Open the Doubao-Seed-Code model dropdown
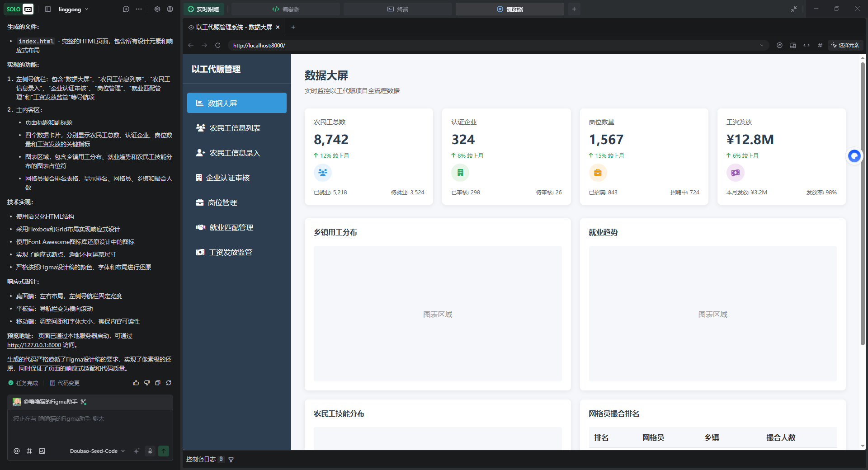This screenshot has height=470, width=868. [97, 451]
